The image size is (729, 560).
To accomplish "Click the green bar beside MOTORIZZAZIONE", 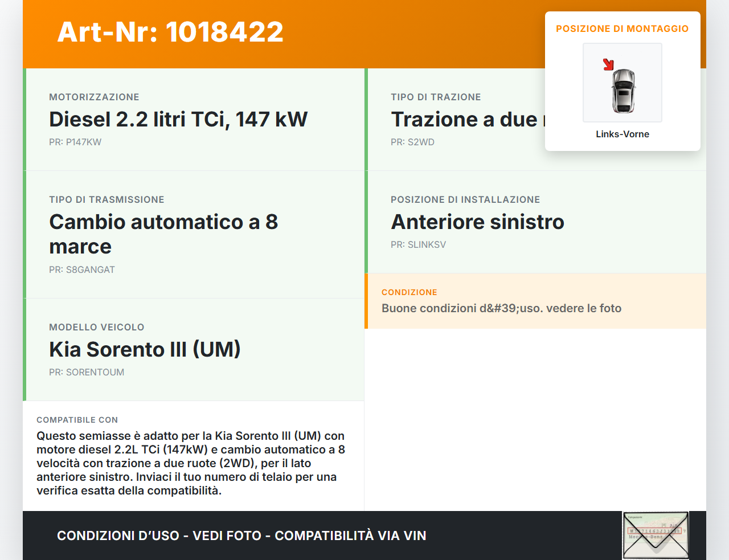I will (x=23, y=119).
